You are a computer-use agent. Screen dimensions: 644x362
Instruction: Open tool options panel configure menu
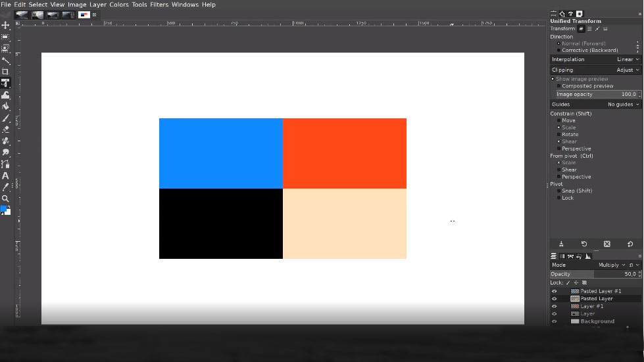point(639,14)
